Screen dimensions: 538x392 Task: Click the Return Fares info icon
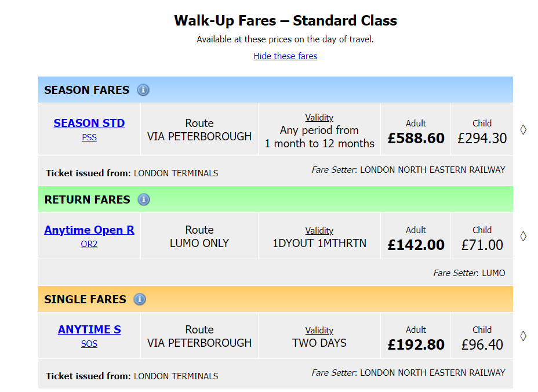(x=144, y=199)
